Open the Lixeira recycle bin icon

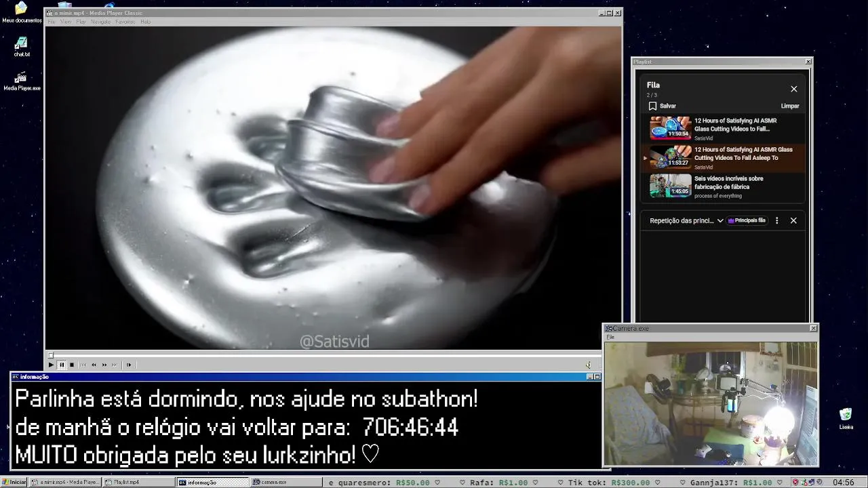click(x=846, y=419)
